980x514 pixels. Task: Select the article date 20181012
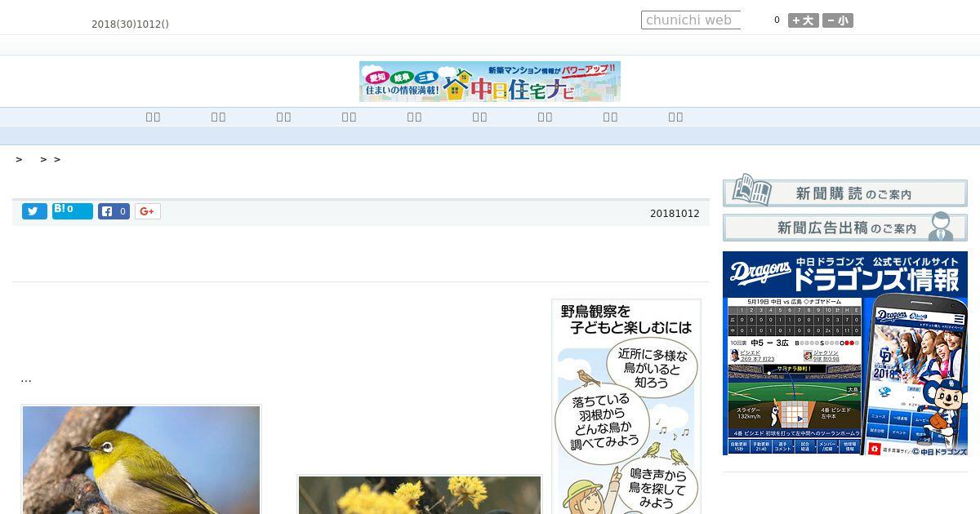tap(675, 214)
